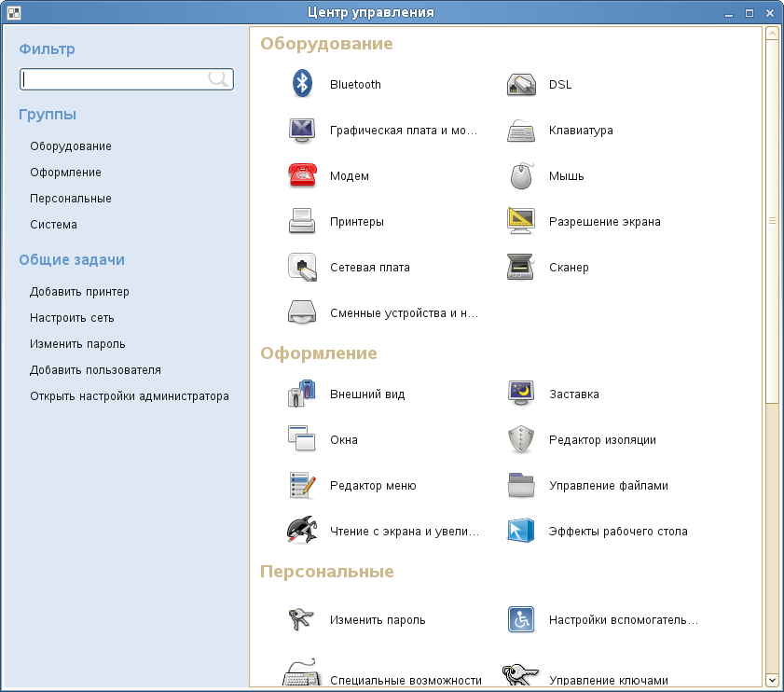This screenshot has width=784, height=692.
Task: Click the red telephone Модем icon
Action: coord(302,175)
